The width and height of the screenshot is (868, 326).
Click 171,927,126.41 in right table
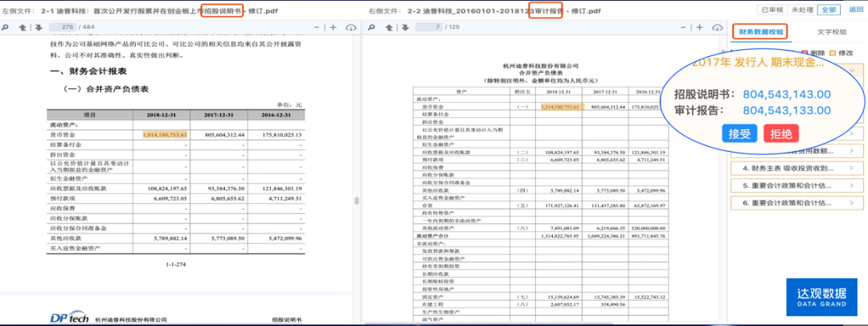coord(559,206)
